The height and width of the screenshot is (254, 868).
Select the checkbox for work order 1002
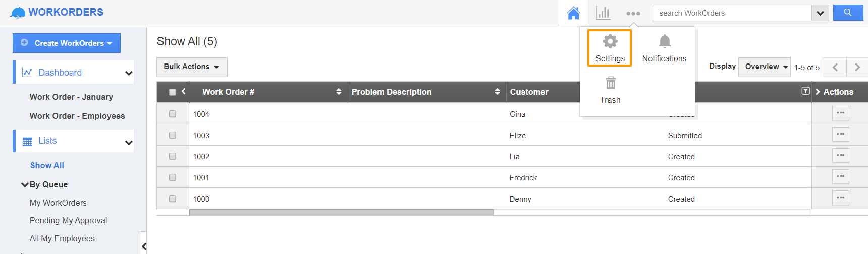(173, 156)
